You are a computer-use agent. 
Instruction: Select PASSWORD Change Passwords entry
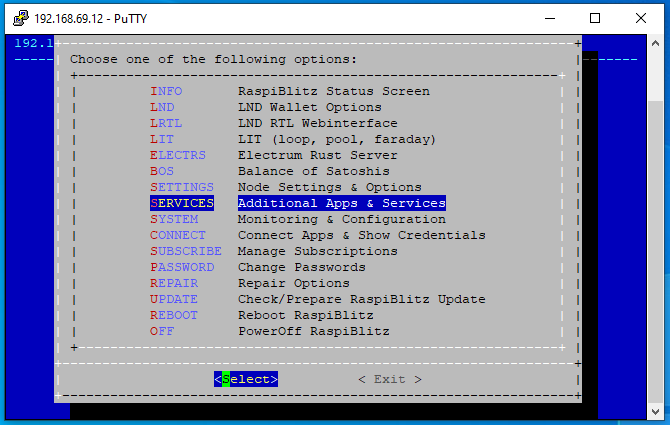click(258, 267)
